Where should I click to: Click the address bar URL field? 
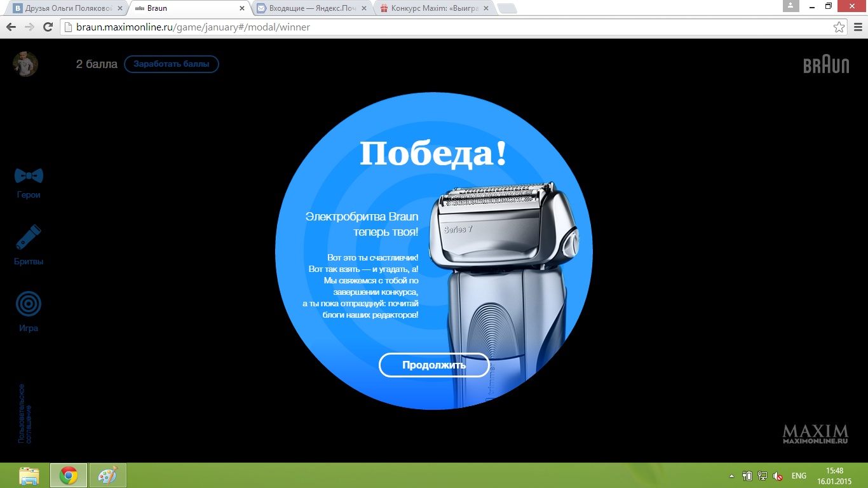point(445,27)
